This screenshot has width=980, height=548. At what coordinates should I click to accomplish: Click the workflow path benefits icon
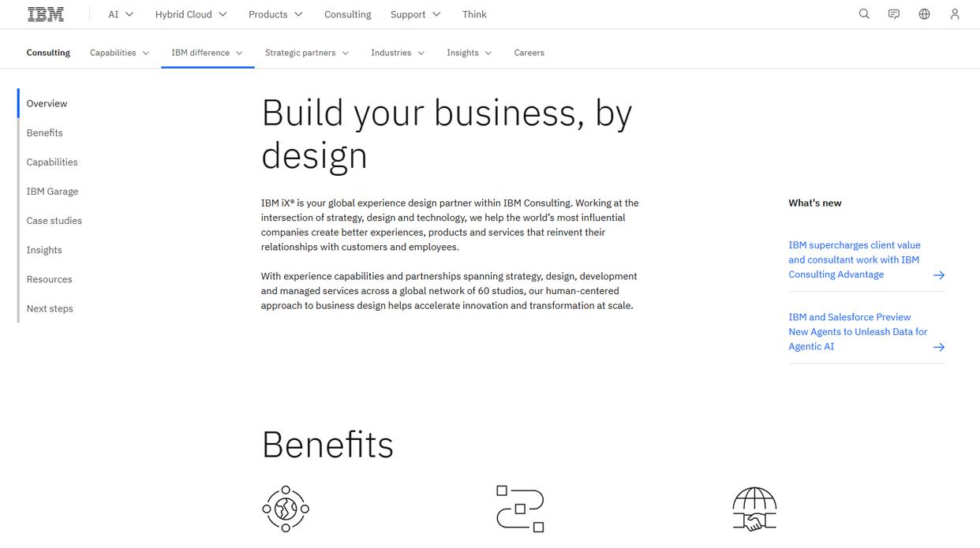520,509
